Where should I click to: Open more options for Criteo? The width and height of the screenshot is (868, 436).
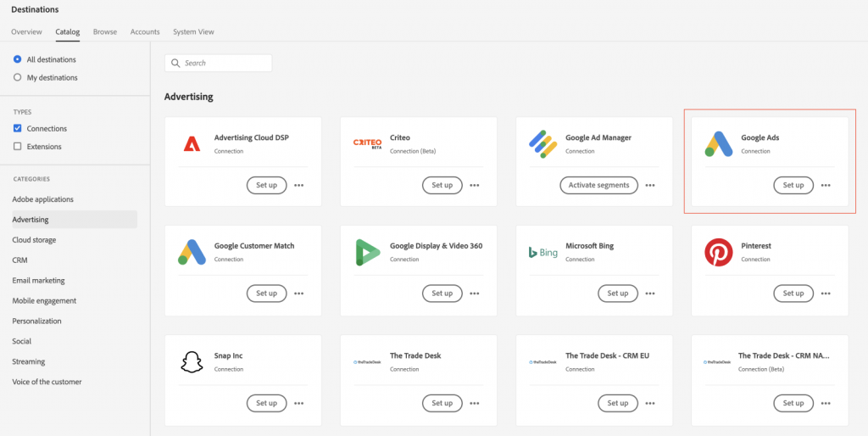[x=475, y=185]
